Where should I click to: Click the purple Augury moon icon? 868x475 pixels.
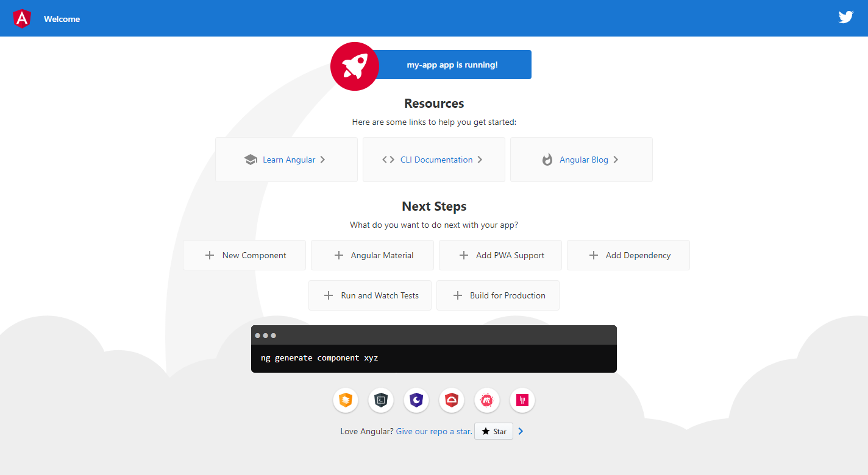coord(416,400)
